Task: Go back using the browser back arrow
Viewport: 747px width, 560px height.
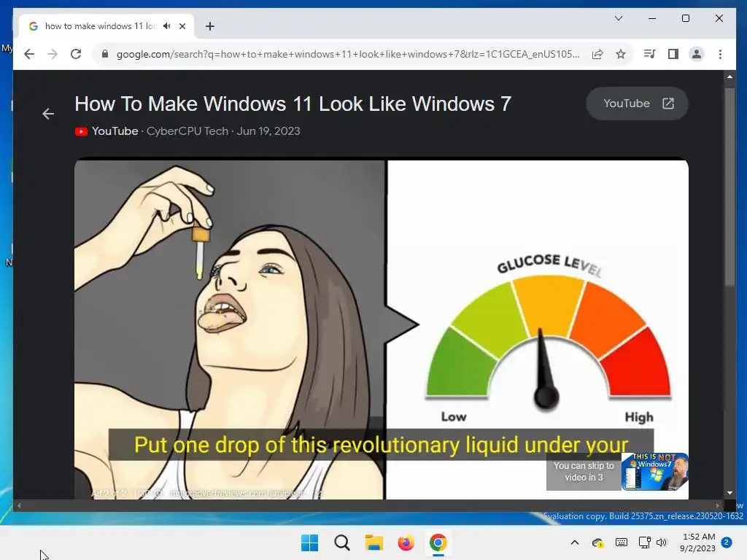Action: coord(29,54)
